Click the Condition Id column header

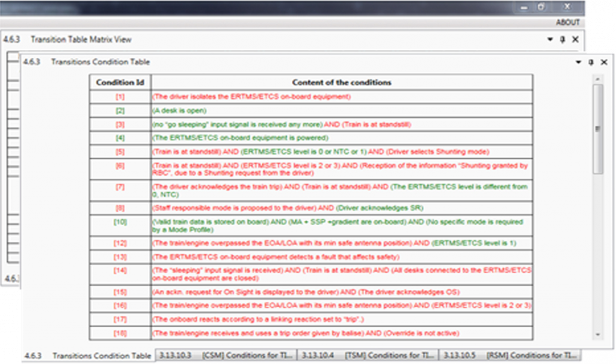tap(120, 82)
